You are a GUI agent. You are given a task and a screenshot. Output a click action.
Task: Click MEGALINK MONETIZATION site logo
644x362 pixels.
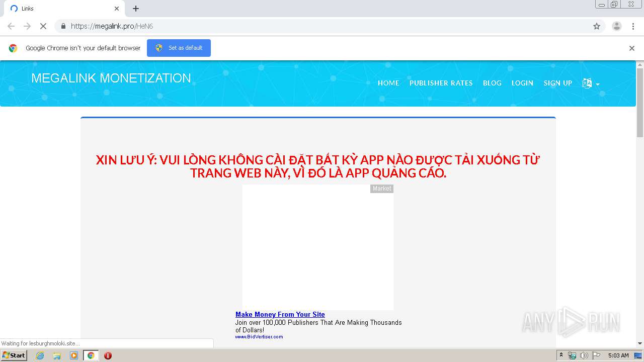(x=111, y=78)
